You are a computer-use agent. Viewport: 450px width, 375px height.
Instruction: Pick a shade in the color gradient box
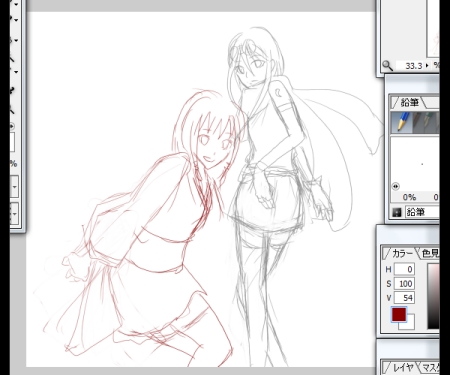[433, 296]
